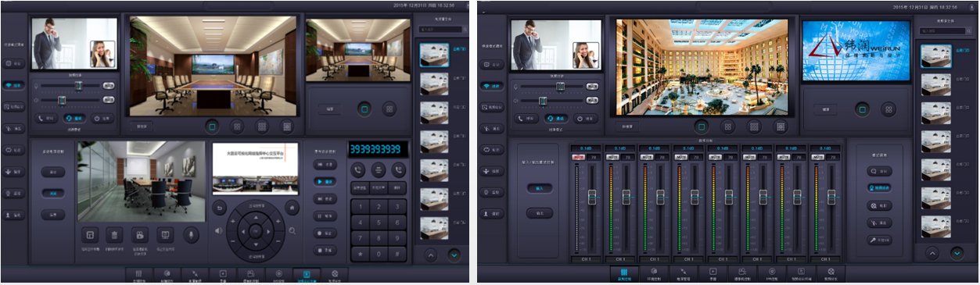Click the microphone icon under the meeting room preview
Image resolution: width=980 pixels, height=285 pixels.
point(190,234)
